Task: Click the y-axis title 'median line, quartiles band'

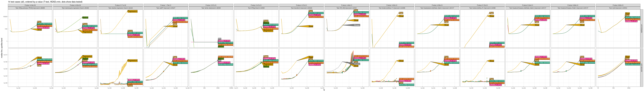Action: tap(2, 48)
